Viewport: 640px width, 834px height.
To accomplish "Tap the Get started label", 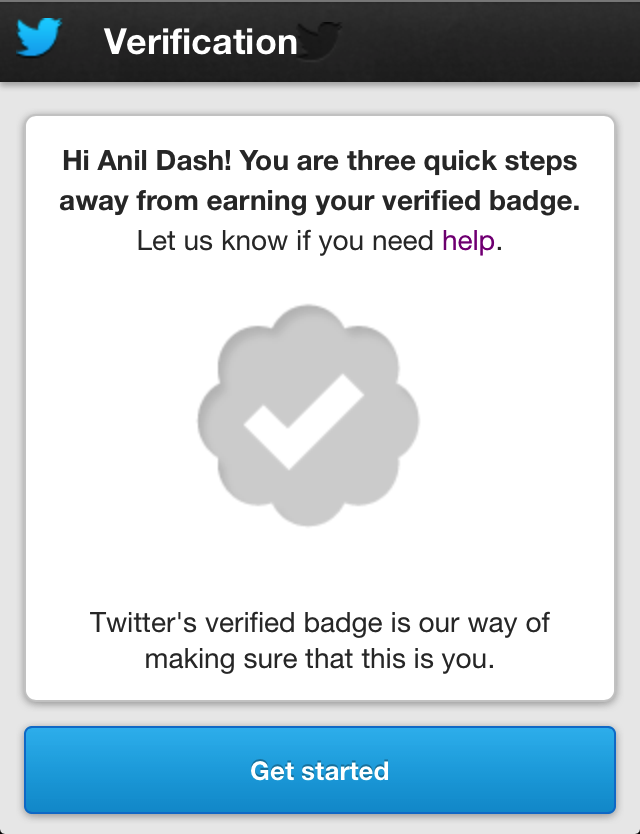I will (320, 771).
